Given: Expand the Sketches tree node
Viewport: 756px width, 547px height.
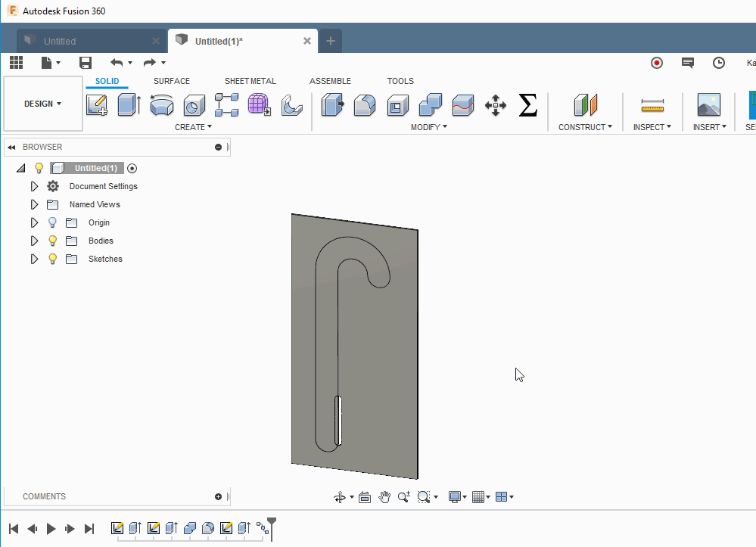Looking at the screenshot, I should tap(34, 259).
